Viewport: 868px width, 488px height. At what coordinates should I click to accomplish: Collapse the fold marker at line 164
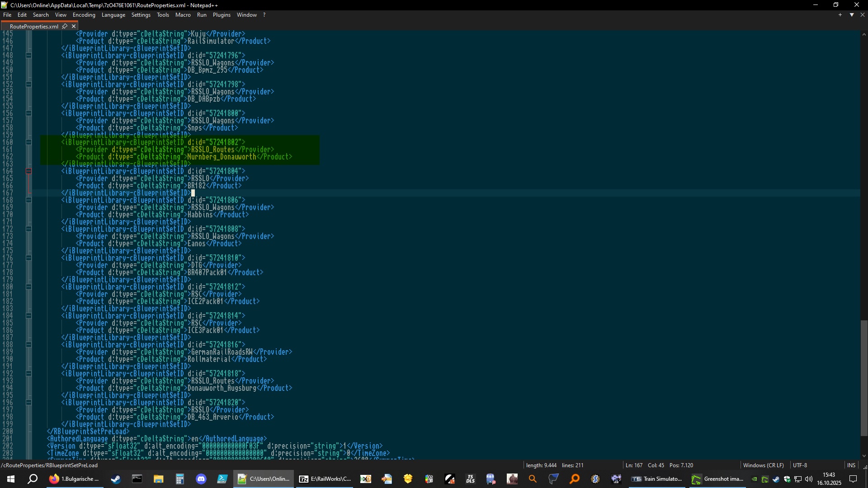tap(28, 171)
